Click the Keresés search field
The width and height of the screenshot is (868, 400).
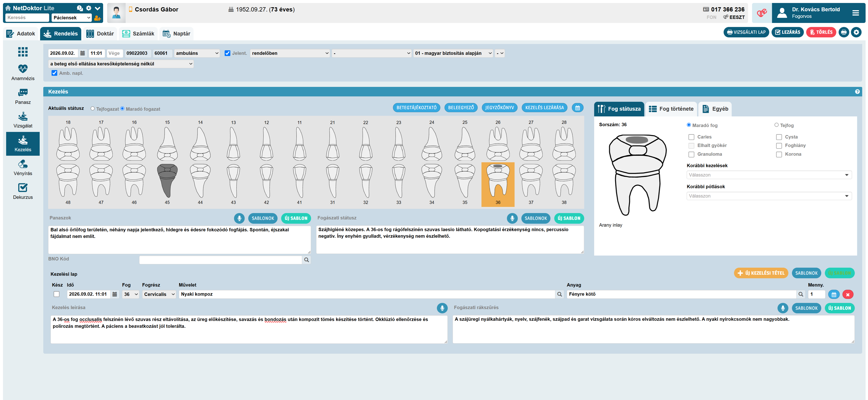tap(27, 18)
